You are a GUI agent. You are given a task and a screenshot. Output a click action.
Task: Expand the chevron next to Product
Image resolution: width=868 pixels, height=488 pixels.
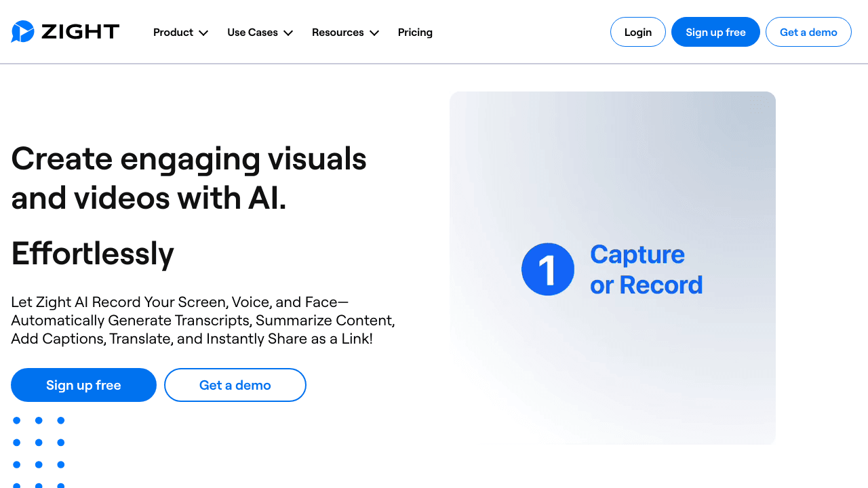click(x=203, y=33)
